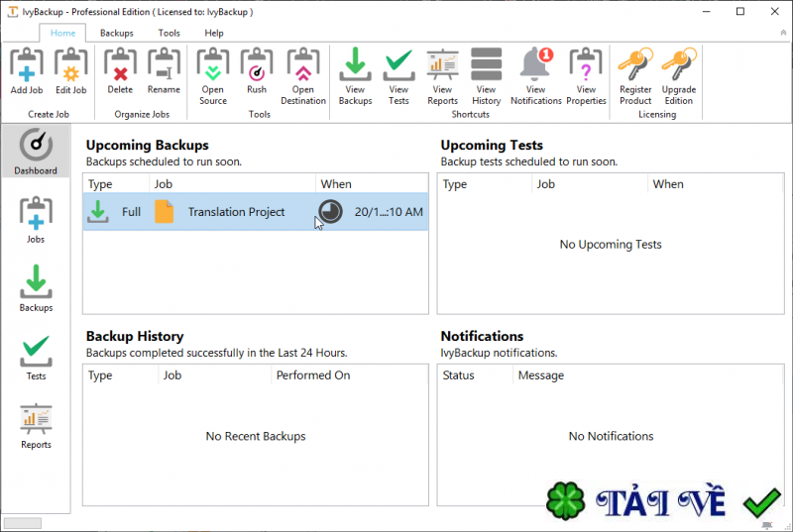The height and width of the screenshot is (532, 793).
Task: Switch to the Backups ribbon tab
Action: tap(117, 33)
